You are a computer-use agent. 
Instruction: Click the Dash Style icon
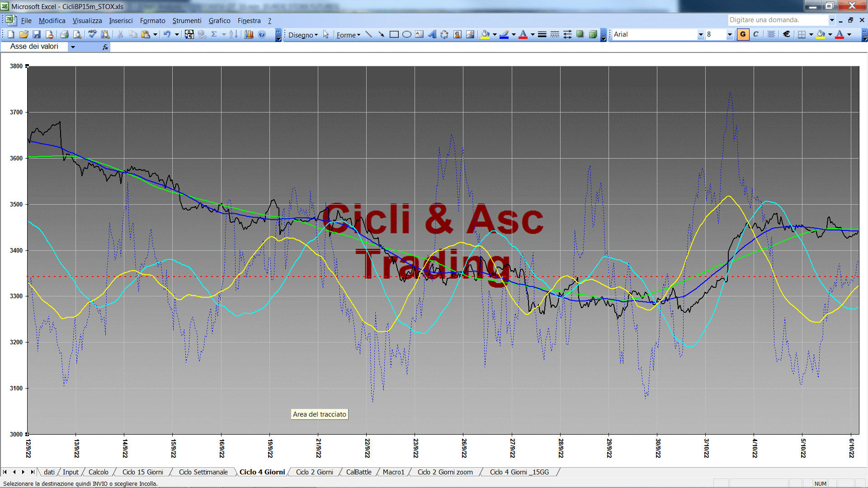pos(555,34)
